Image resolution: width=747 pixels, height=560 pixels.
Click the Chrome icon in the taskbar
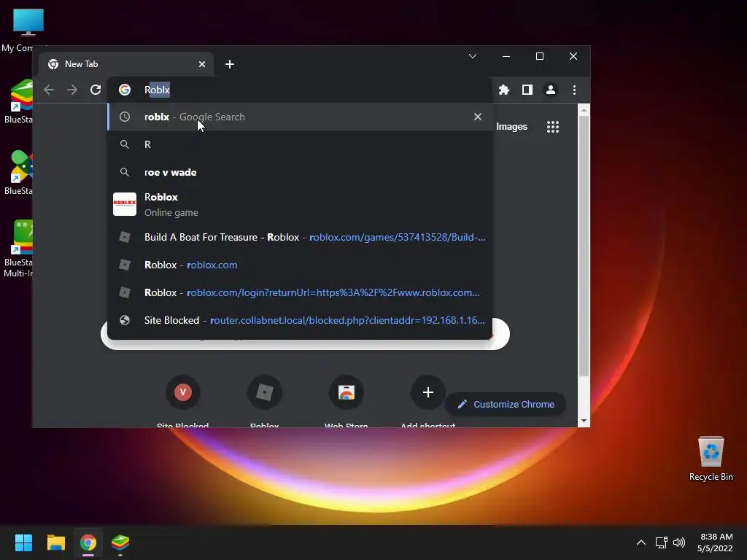pos(88,542)
